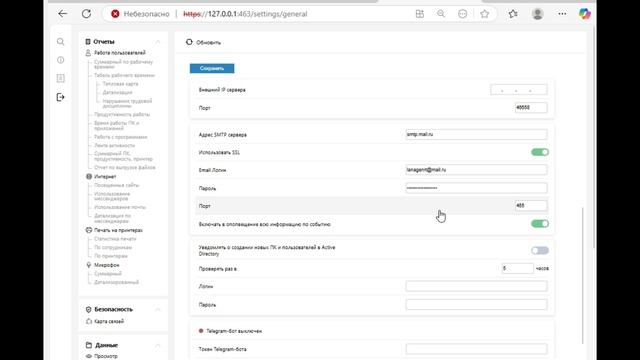
Task: Click the Проверять раз в hours field
Action: pos(517,269)
